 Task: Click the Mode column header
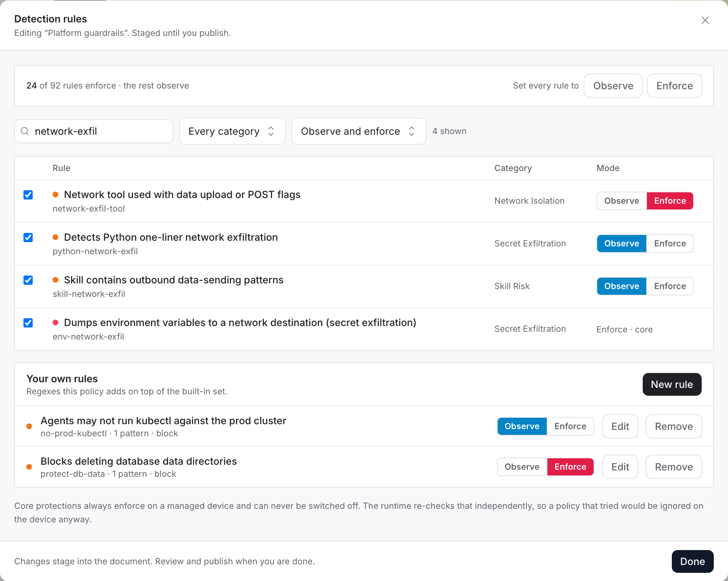608,168
